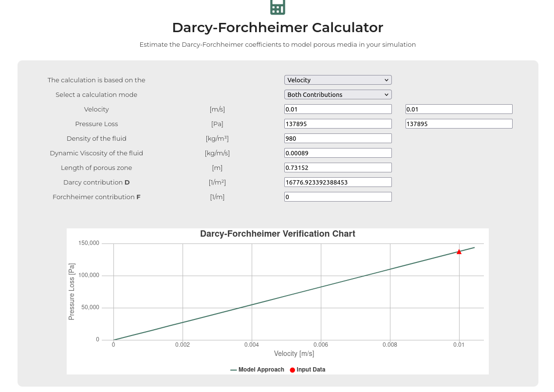Click the 0.004 x-axis tick label
Image resolution: width=554 pixels, height=392 pixels.
[252, 345]
